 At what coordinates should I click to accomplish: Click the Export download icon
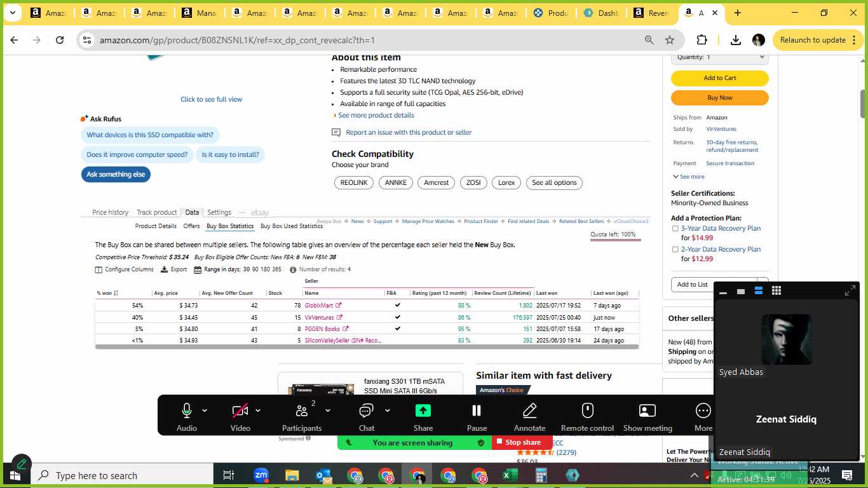(165, 269)
